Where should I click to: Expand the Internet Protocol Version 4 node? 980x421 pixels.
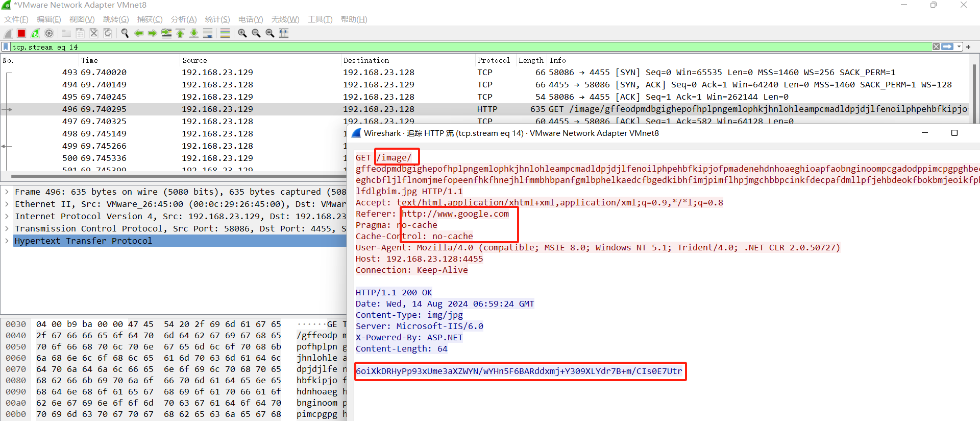[7, 217]
